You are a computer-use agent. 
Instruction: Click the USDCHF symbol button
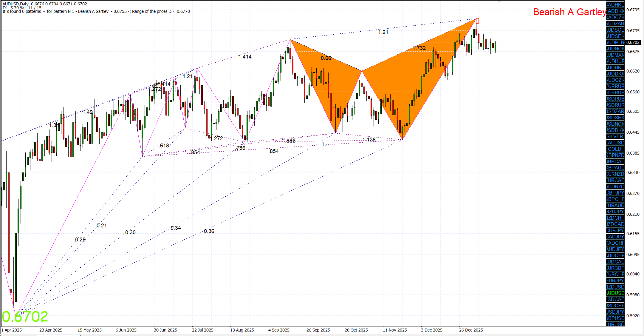point(615,306)
